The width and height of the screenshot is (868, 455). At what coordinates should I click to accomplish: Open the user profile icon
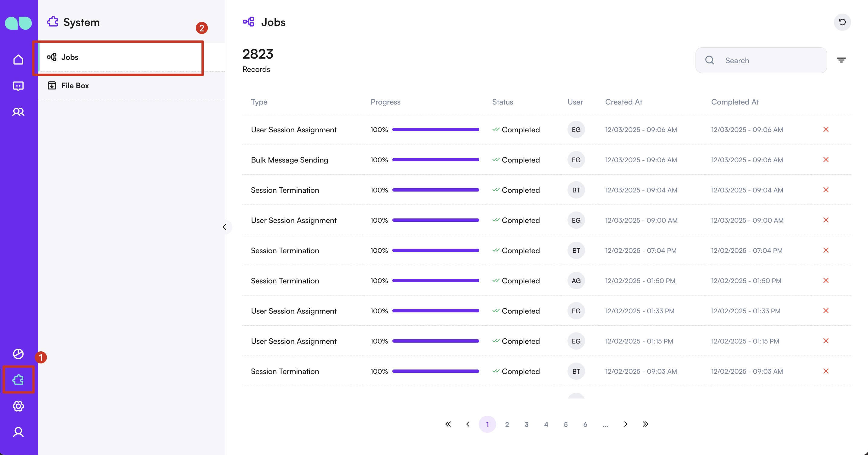[x=18, y=432]
